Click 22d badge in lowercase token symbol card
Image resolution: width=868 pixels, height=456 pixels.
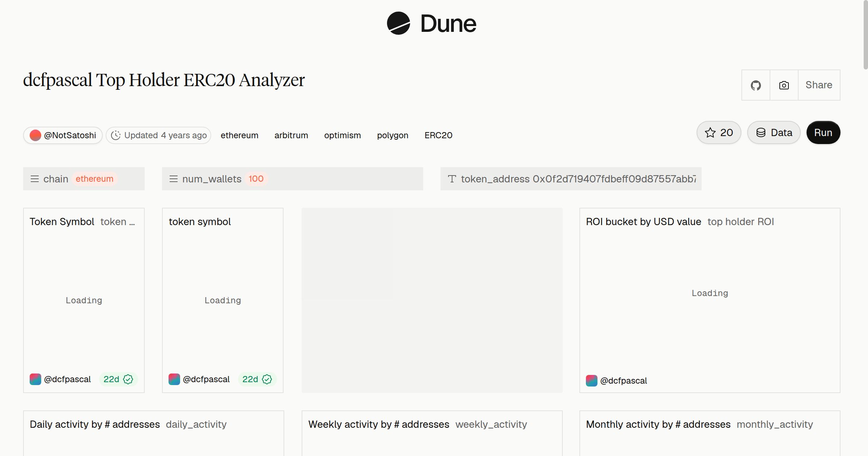pos(257,379)
